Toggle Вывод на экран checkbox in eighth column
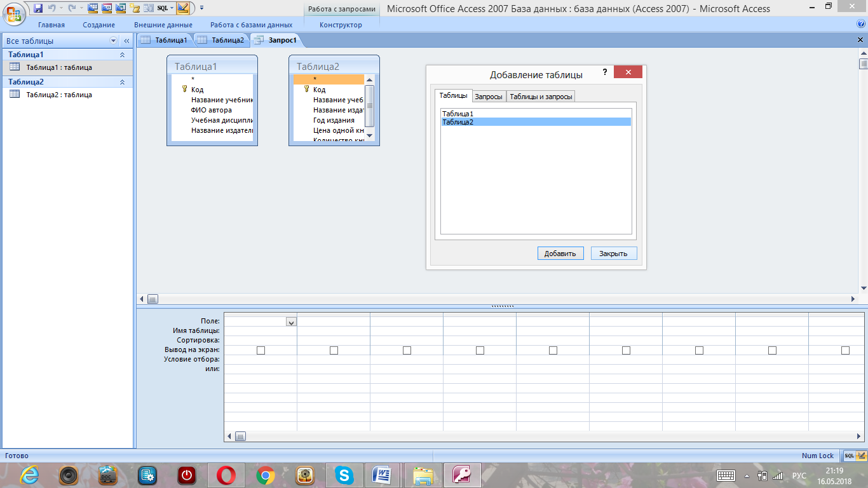 772,350
